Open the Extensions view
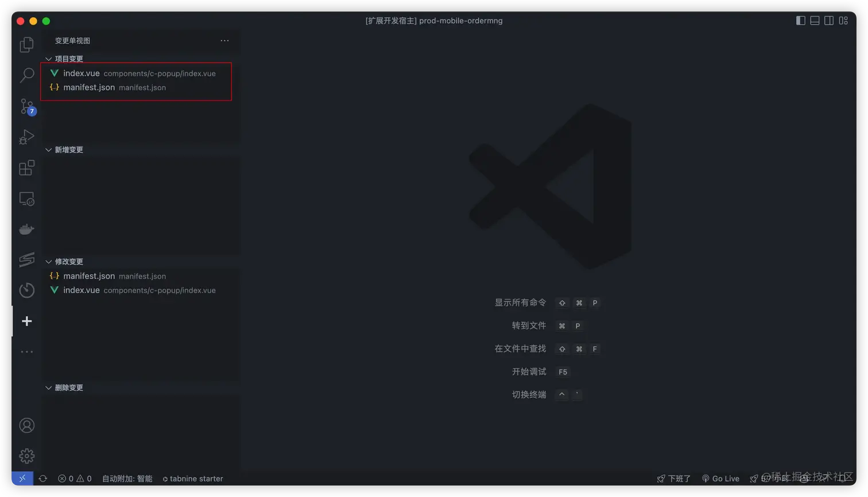The height and width of the screenshot is (497, 868). tap(26, 168)
